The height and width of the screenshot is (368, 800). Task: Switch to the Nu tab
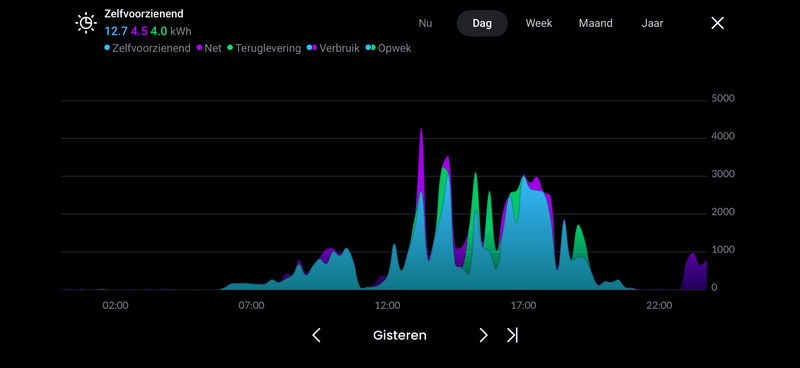tap(425, 23)
